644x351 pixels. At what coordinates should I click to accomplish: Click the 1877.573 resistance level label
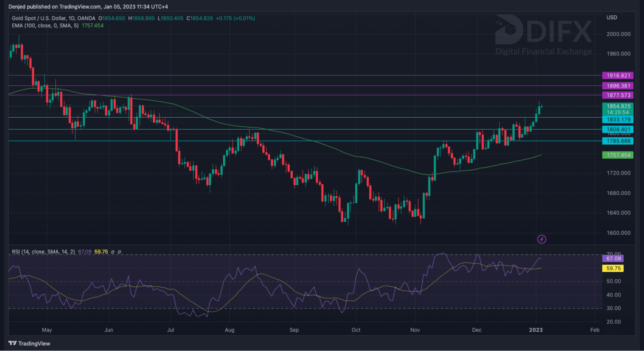[618, 95]
